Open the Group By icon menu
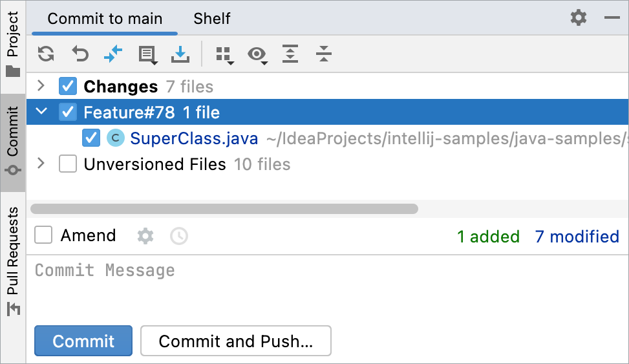The width and height of the screenshot is (629, 364). [x=225, y=55]
